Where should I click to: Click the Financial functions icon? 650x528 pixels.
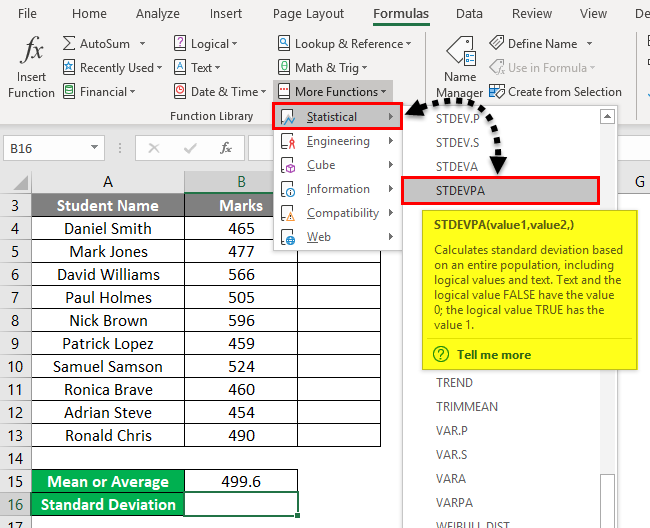click(69, 92)
